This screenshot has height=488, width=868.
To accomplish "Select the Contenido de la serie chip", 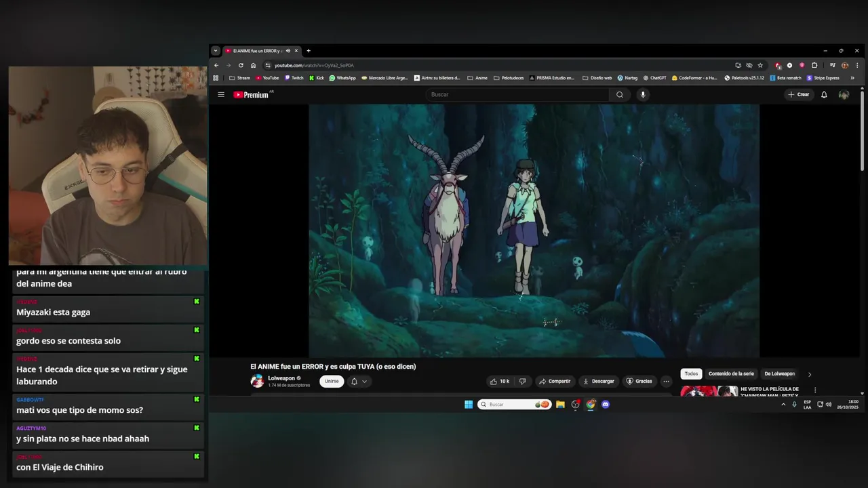I will pyautogui.click(x=731, y=374).
